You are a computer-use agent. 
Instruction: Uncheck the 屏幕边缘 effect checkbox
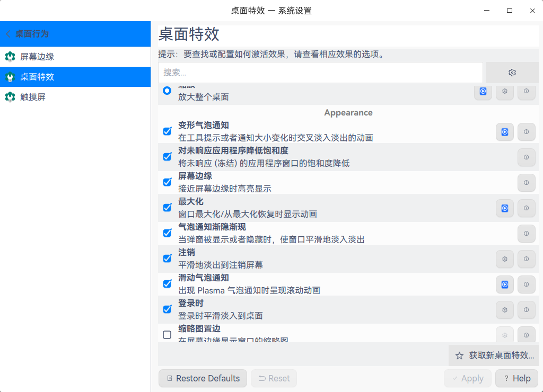[167, 182]
